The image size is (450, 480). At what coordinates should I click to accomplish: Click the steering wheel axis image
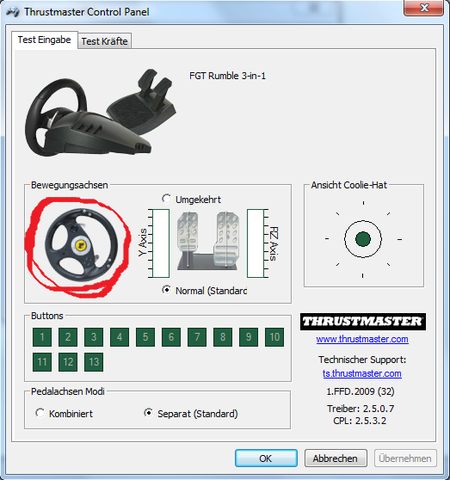point(81,245)
